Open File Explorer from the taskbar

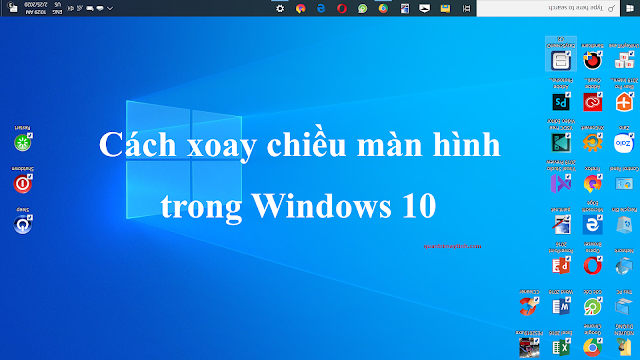[x=445, y=8]
